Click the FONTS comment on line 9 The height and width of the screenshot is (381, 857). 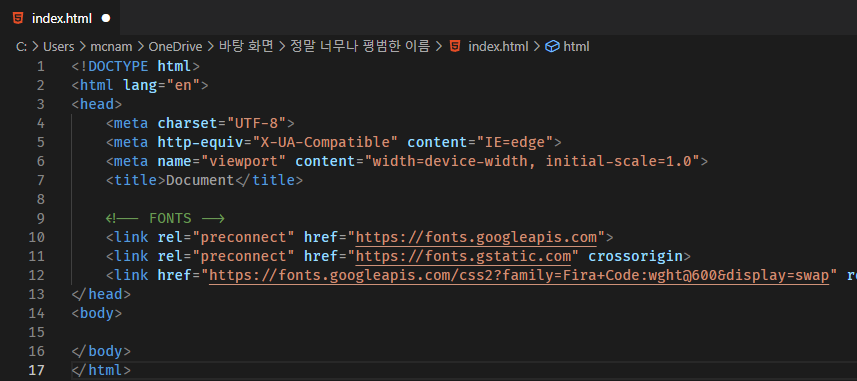(165, 219)
